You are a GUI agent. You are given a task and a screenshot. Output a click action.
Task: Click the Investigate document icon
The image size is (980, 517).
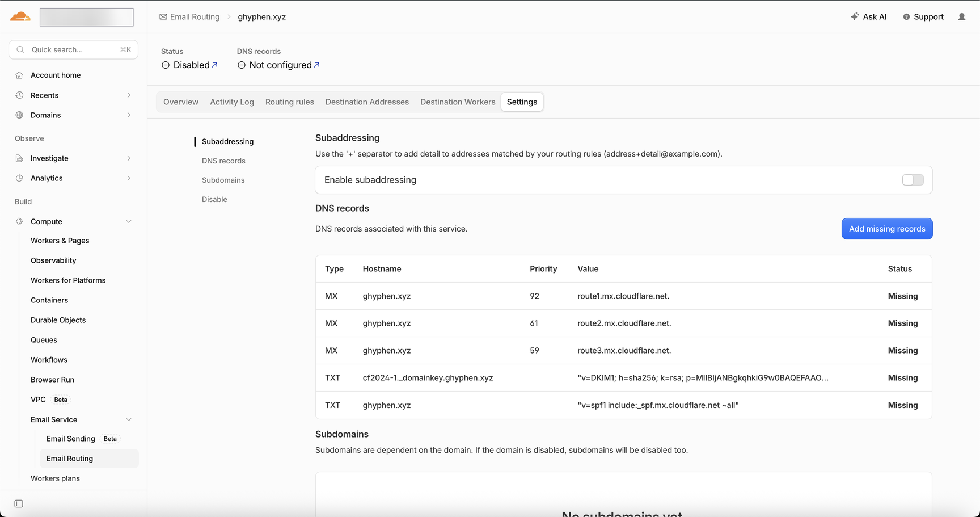pos(19,158)
